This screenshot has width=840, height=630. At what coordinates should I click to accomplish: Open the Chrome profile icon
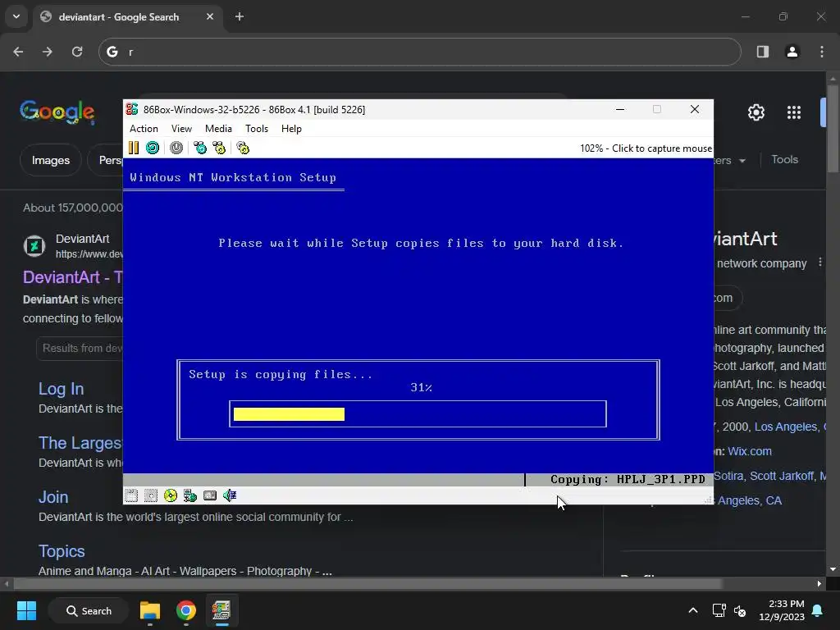pyautogui.click(x=792, y=52)
